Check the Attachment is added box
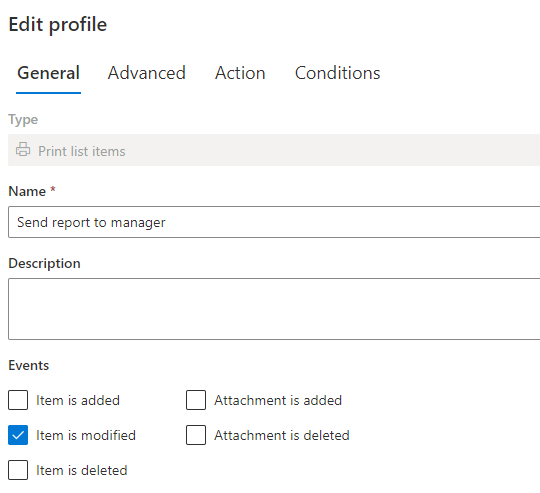Viewport: 540px width, 493px height. coord(196,400)
